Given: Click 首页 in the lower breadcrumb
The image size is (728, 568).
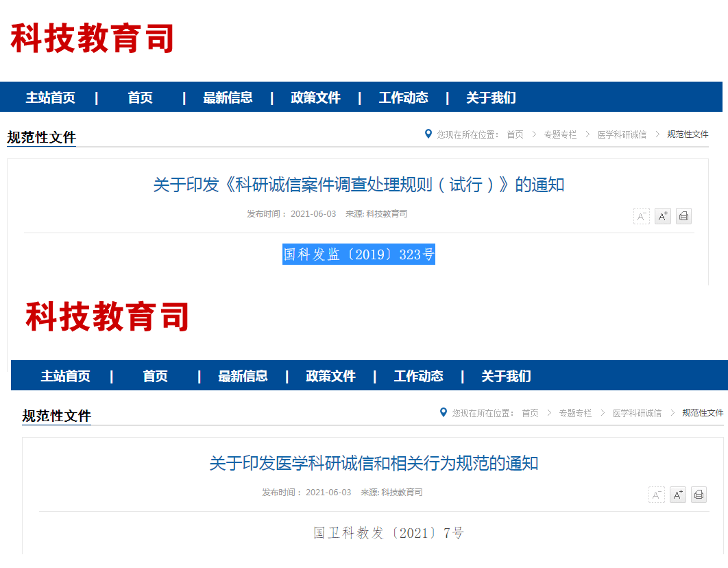Looking at the screenshot, I should point(530,413).
